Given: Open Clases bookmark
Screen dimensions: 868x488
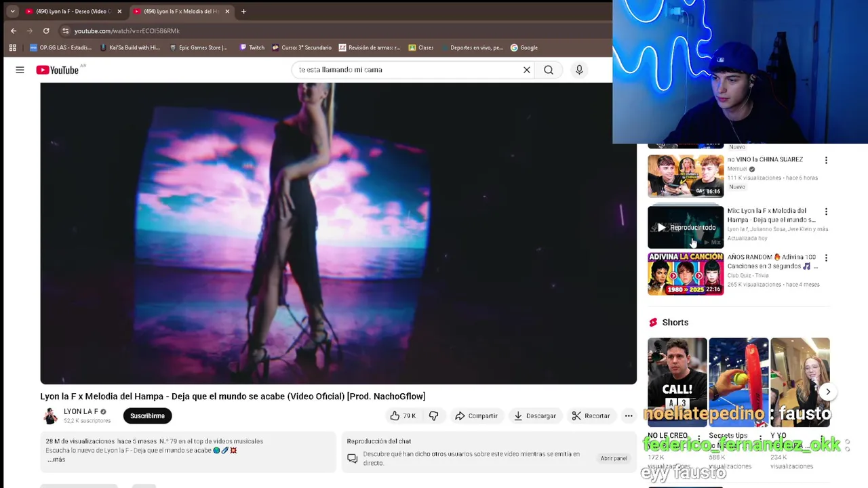Looking at the screenshot, I should (420, 47).
